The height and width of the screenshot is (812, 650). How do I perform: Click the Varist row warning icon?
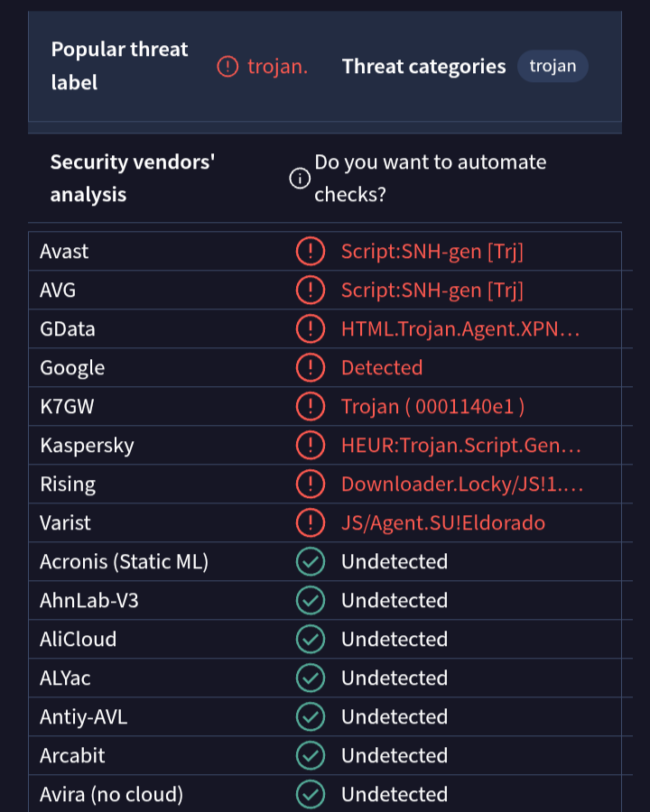pos(310,523)
